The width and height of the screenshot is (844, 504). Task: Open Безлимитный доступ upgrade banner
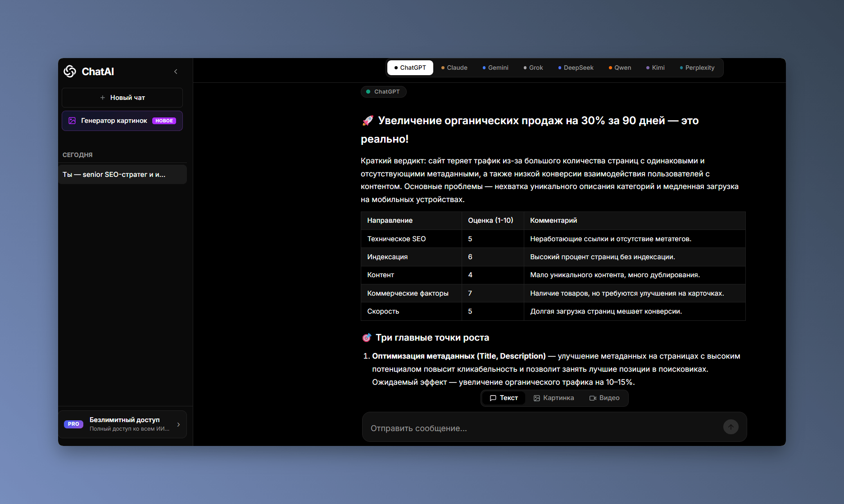click(123, 424)
